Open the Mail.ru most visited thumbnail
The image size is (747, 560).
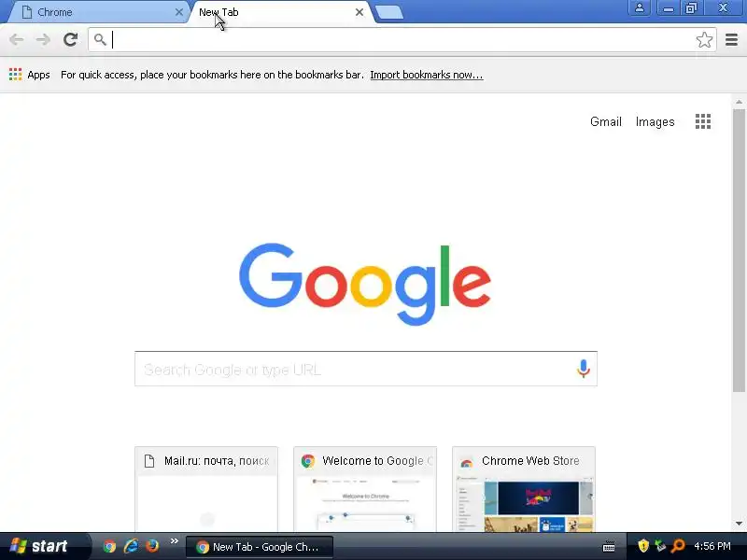pos(206,489)
